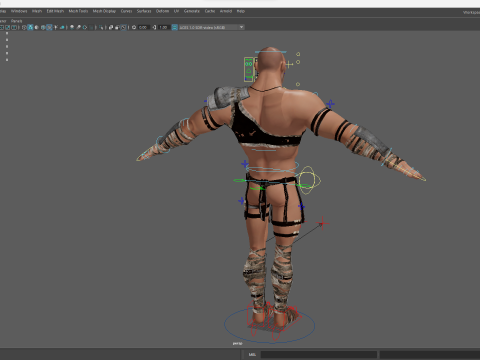Open the Help menu
This screenshot has width=480, height=360.
(x=241, y=11)
